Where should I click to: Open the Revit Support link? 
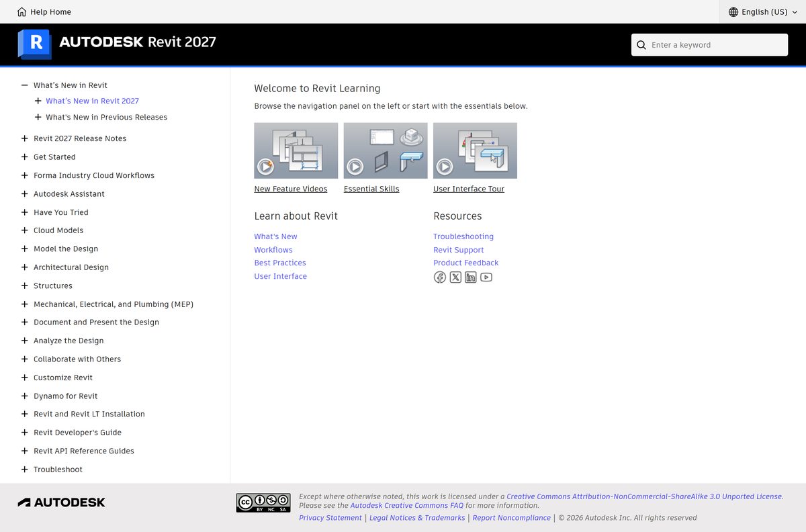point(459,250)
